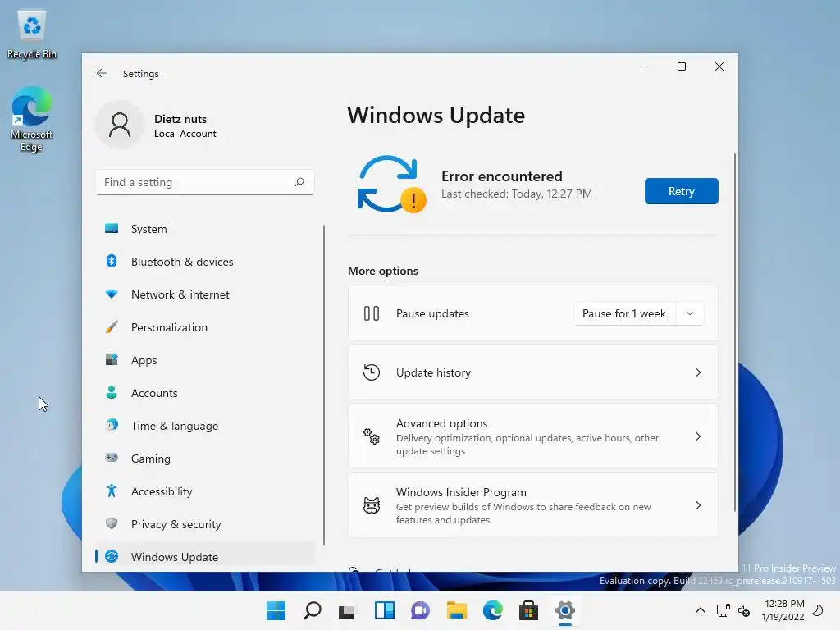Click the Update history clock icon
The image size is (840, 630).
372,372
